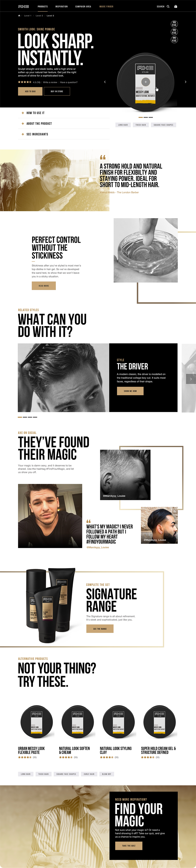Click the plus hotspot on product tin
Viewport: 196px width, 868px height.
145,82
